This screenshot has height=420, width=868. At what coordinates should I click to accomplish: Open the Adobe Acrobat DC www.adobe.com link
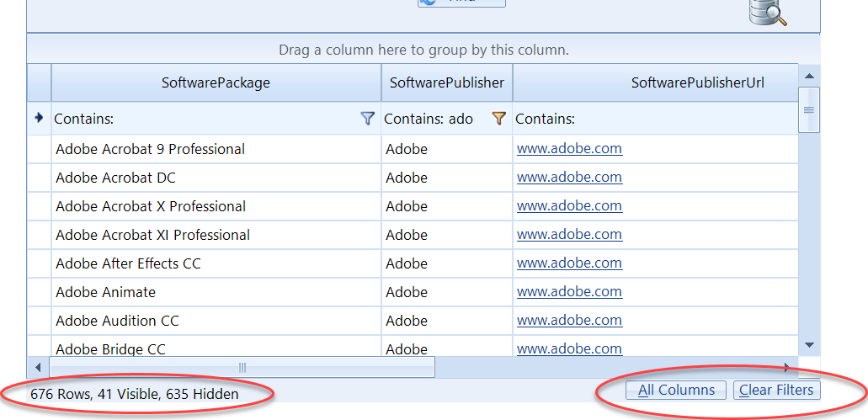(x=569, y=178)
